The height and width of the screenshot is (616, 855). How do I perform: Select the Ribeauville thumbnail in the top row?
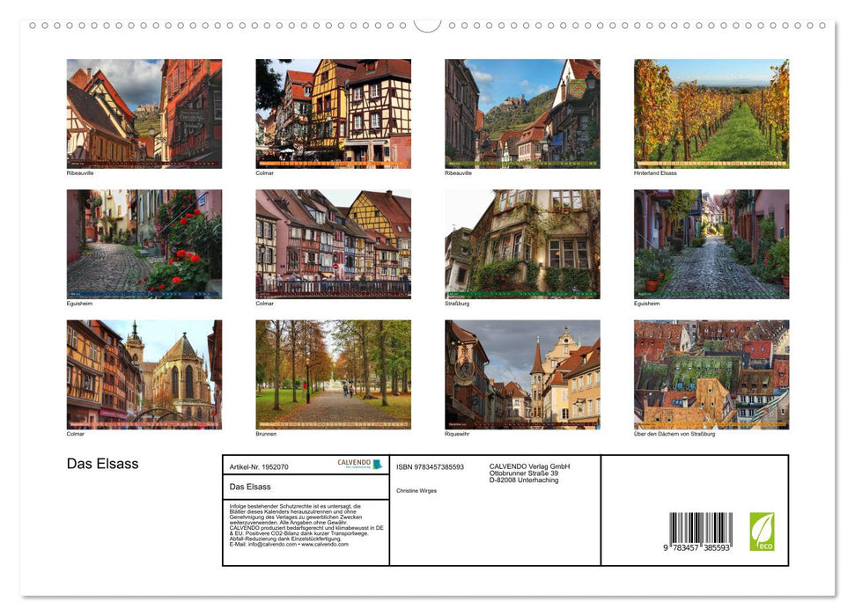click(x=144, y=113)
